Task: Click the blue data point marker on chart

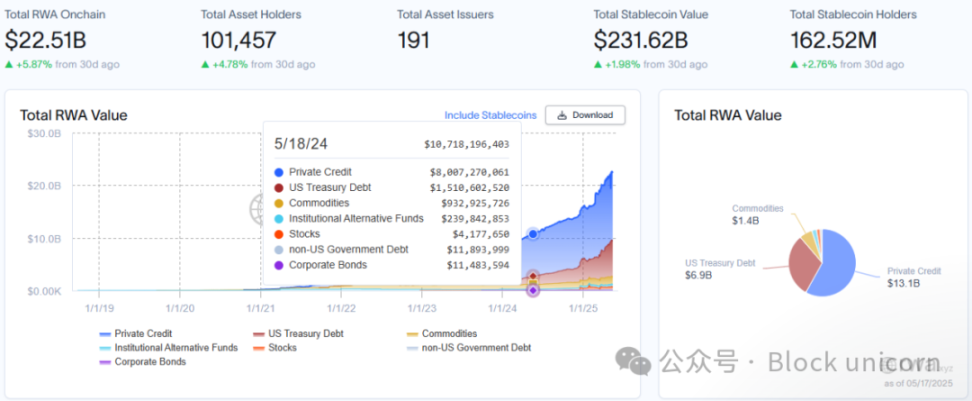Action: (x=533, y=233)
